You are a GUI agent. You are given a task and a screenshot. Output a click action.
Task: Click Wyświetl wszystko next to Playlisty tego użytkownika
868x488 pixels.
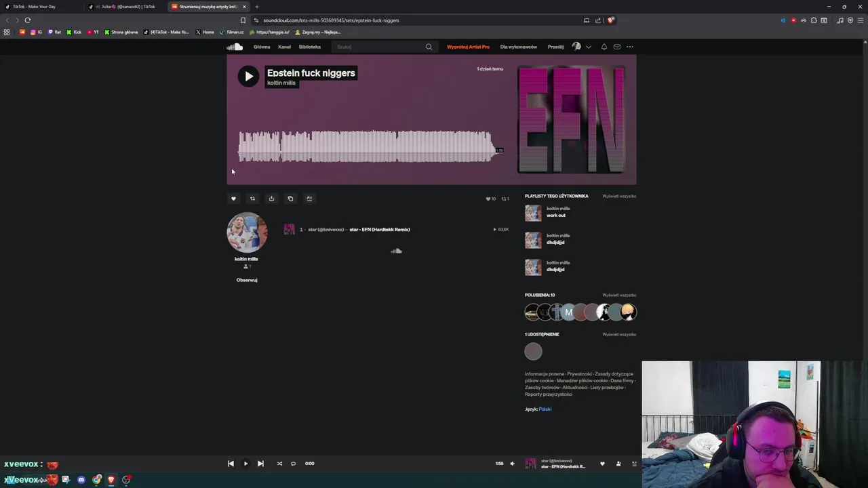point(619,196)
